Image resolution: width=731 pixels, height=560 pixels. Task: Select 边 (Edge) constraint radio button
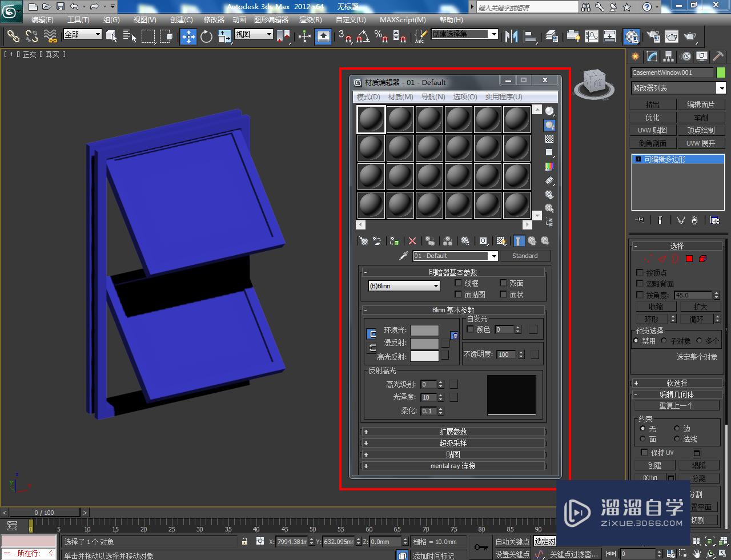pos(677,429)
